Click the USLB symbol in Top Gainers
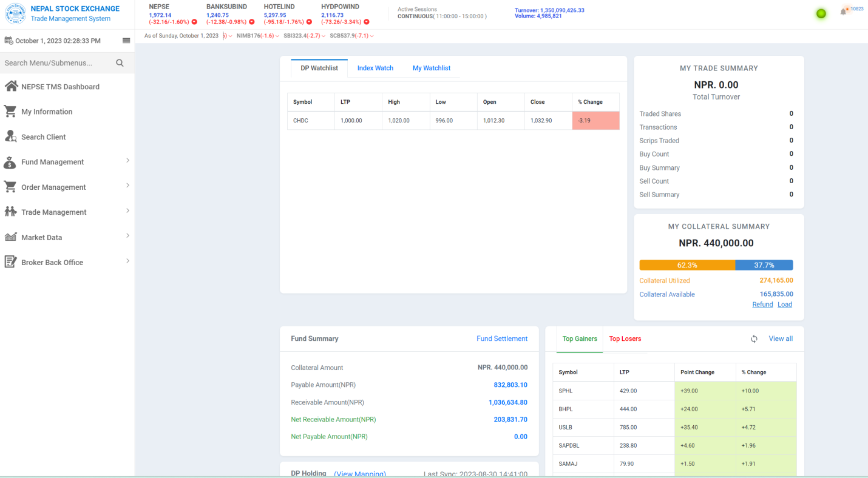The width and height of the screenshot is (868, 478). coord(566,427)
